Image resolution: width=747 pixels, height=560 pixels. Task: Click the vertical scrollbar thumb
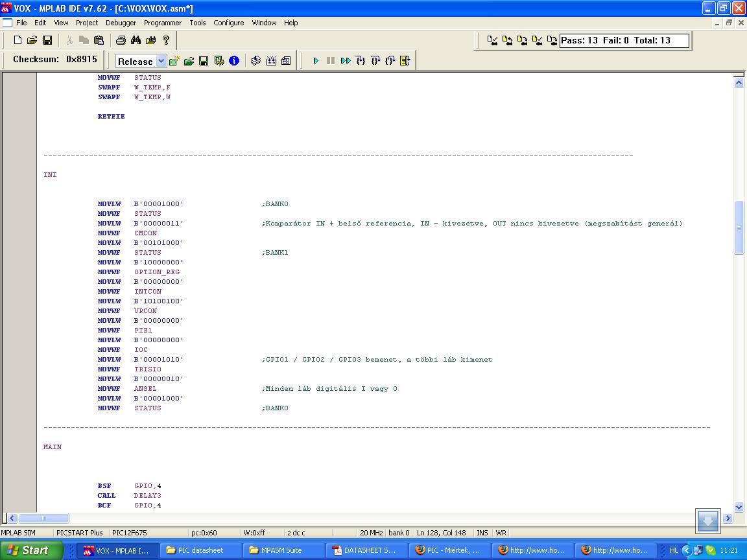(x=739, y=227)
